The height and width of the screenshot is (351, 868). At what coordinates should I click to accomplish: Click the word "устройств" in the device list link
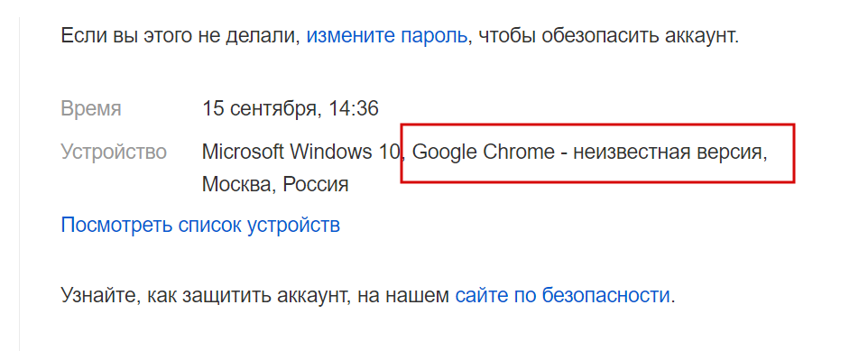coord(293,226)
